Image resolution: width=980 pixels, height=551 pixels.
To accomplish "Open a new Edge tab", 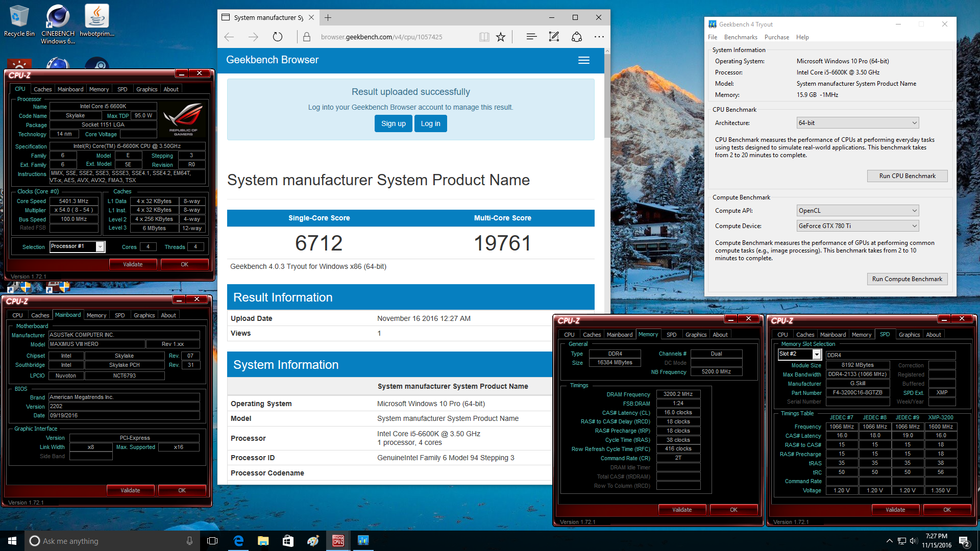I will tap(328, 17).
